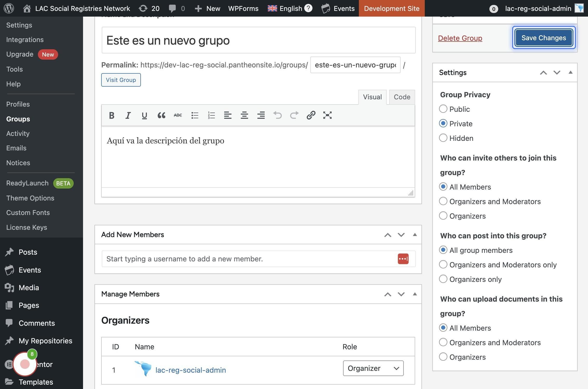Viewport: 588px width, 389px height.
Task: Set group privacy to Hidden
Action: [x=443, y=138]
